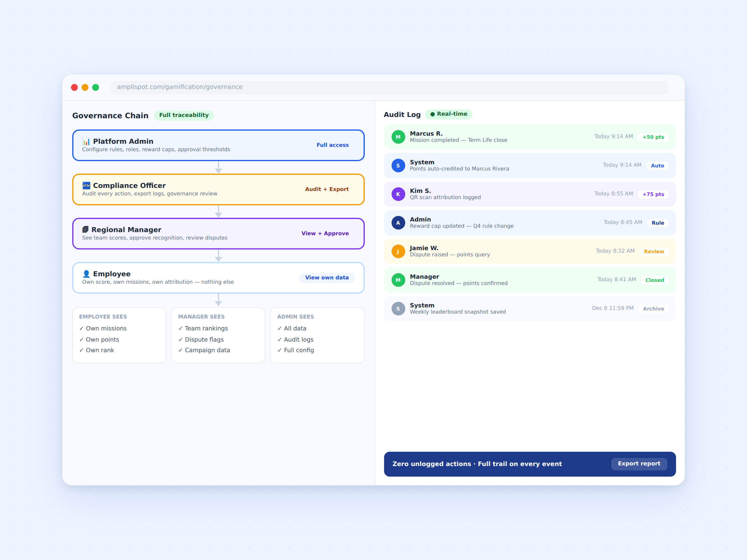Select 'Points auto-credited to Marcus Rivera' text

coord(459,169)
